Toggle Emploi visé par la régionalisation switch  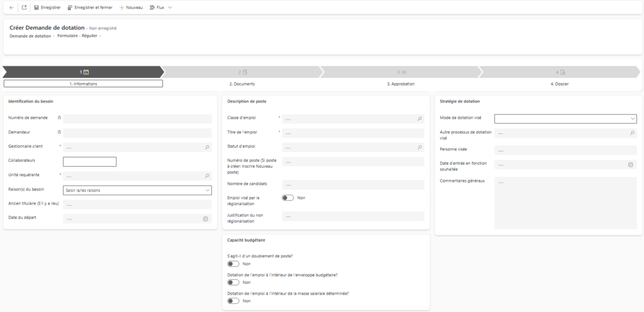point(288,198)
